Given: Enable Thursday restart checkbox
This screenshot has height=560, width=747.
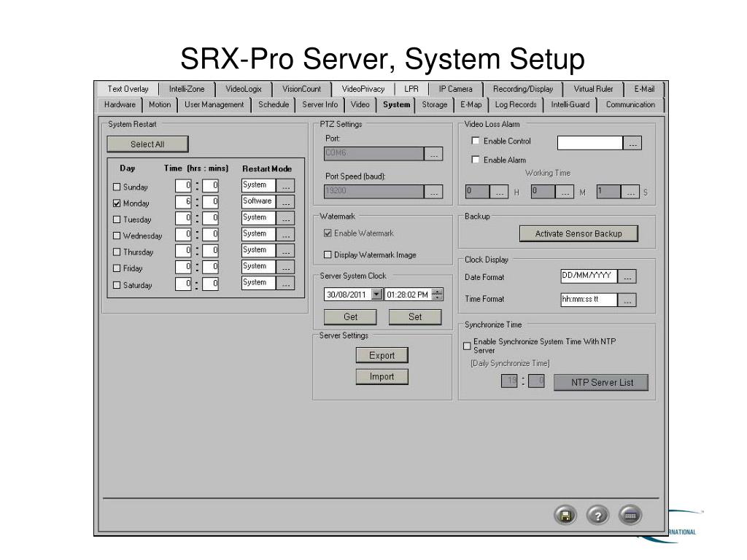Looking at the screenshot, I should tap(117, 252).
